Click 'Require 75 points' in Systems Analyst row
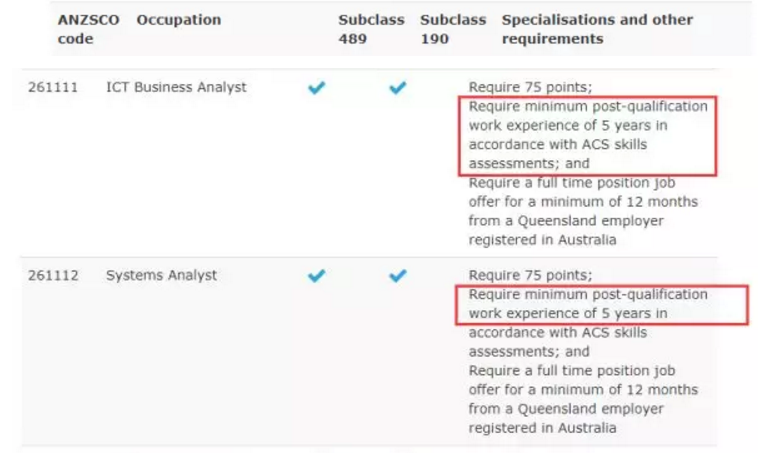The image size is (758, 453). 530,276
